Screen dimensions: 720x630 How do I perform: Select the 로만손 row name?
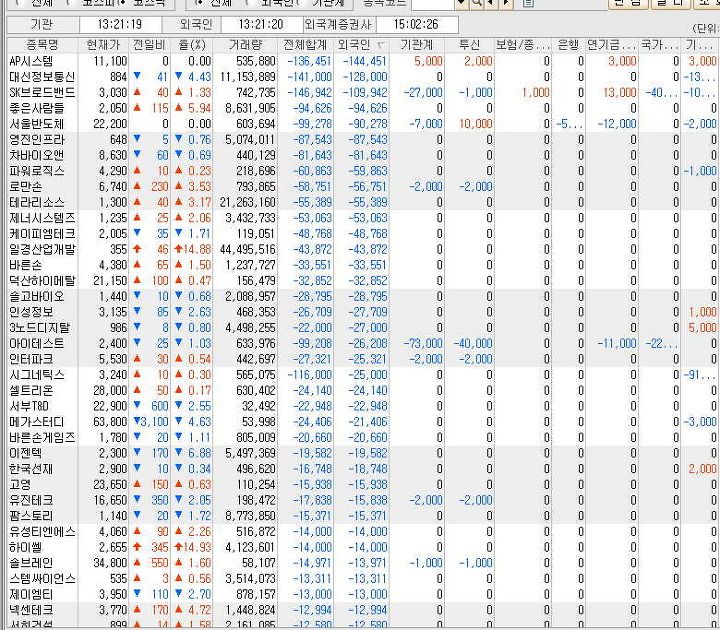click(x=26, y=187)
